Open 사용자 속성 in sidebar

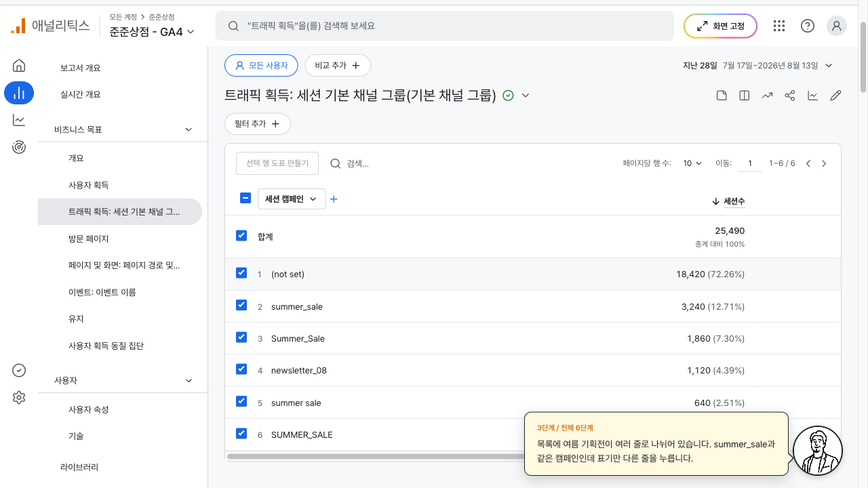click(x=88, y=409)
